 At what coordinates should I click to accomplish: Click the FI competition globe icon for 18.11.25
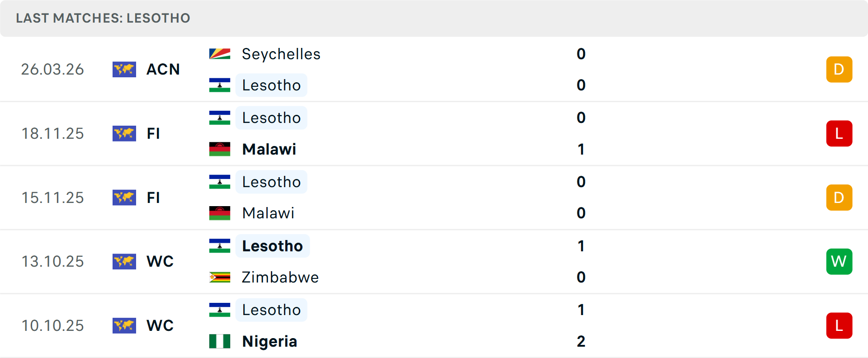click(124, 133)
